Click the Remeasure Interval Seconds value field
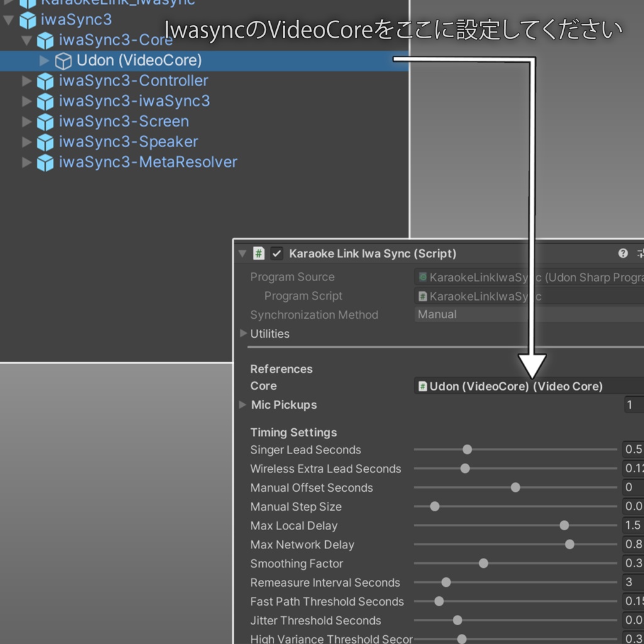The image size is (644, 644). point(633,582)
